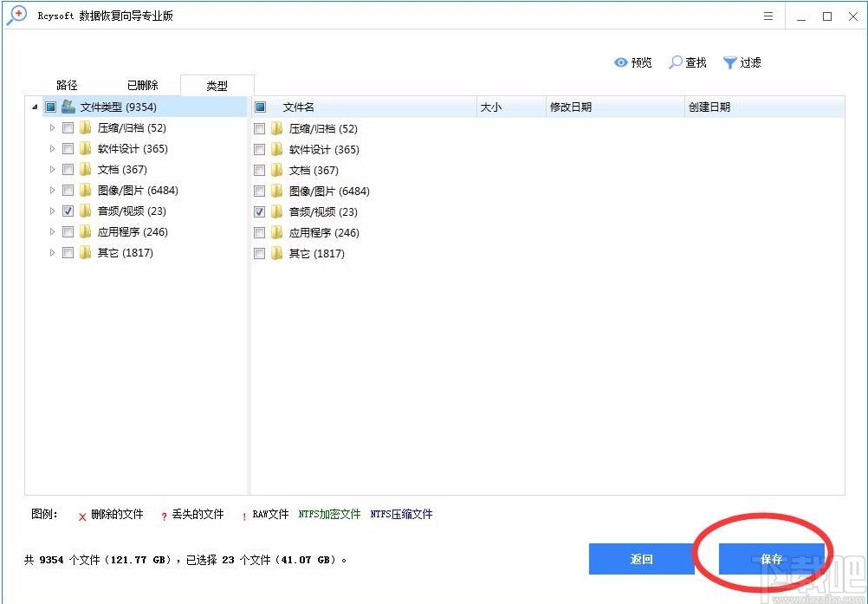Screen dimensions: 868x604
Task: Click the Rcysoft magnifier logo top left
Action: tap(16, 16)
